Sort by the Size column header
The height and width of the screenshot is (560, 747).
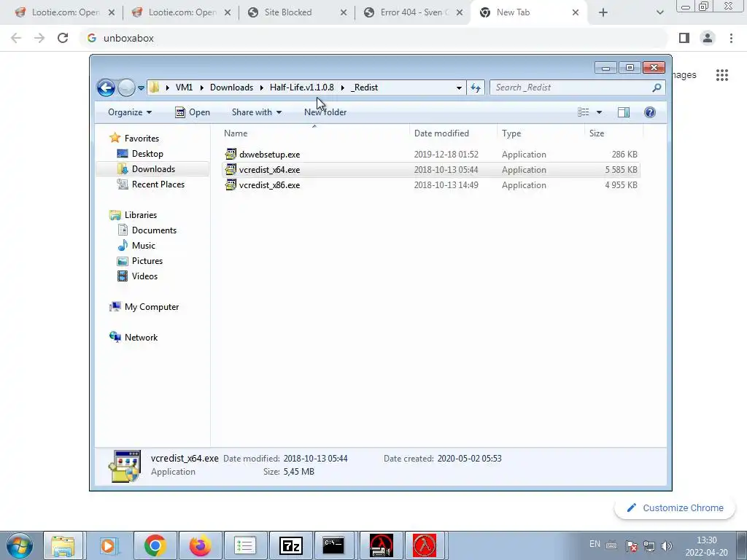point(614,133)
